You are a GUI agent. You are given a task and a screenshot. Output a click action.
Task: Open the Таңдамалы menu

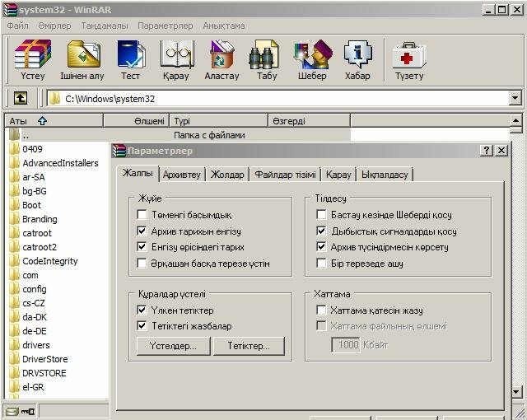(x=105, y=26)
